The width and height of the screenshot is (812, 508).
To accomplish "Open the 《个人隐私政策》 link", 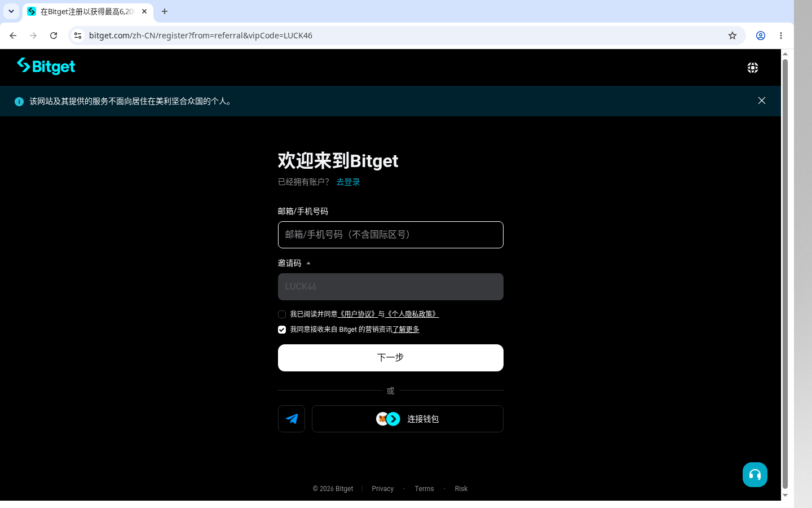I will [412, 314].
